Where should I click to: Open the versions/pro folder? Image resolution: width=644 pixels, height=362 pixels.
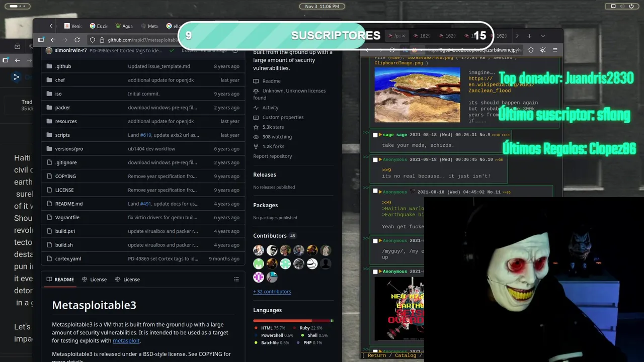(x=69, y=149)
